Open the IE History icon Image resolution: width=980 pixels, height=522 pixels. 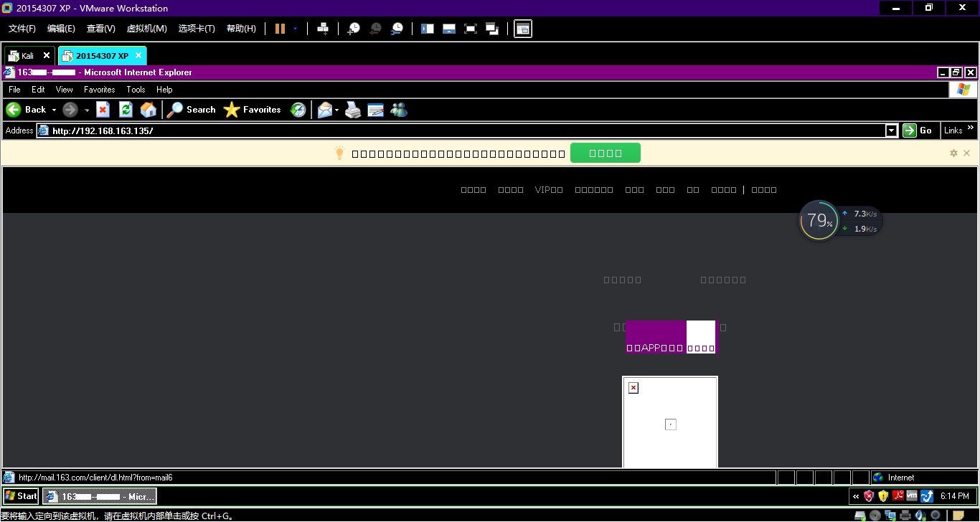point(298,110)
